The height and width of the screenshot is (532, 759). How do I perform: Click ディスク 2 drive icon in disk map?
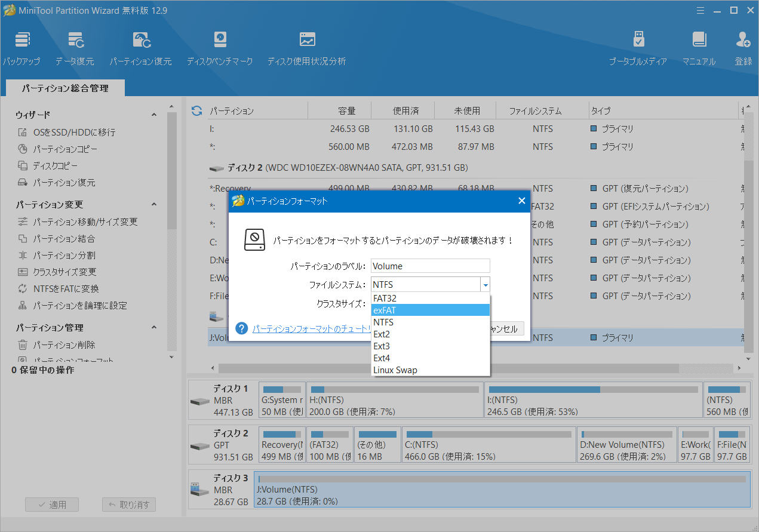[x=199, y=446]
